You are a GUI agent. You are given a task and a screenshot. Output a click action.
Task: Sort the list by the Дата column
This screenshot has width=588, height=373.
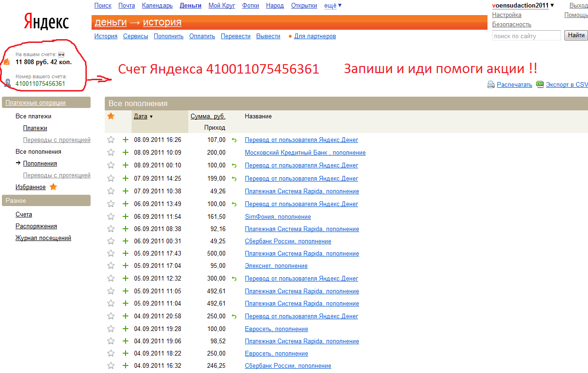pyautogui.click(x=141, y=116)
